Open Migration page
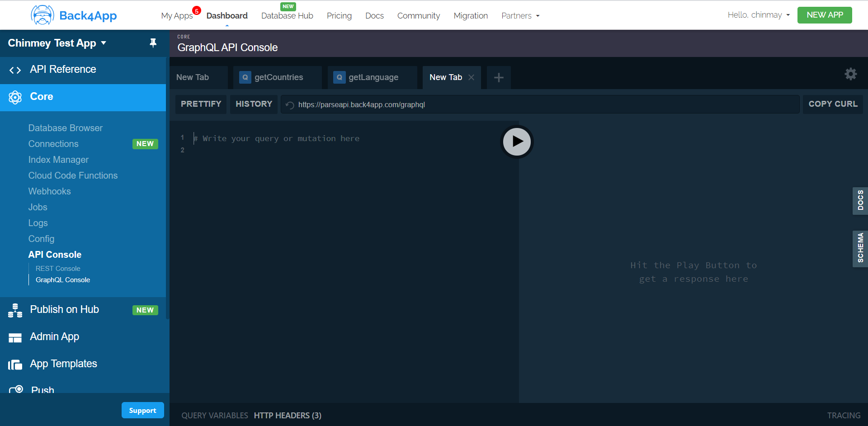This screenshot has height=426, width=868. click(x=471, y=16)
